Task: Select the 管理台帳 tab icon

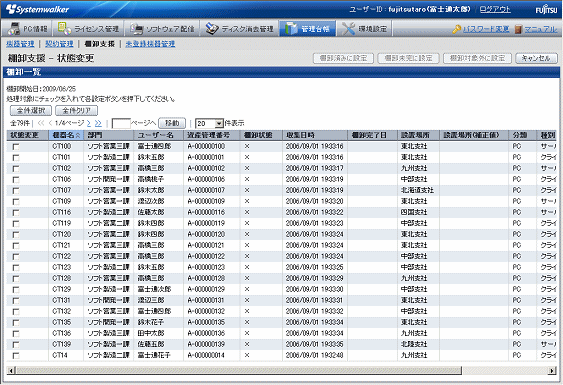Action: 291,29
